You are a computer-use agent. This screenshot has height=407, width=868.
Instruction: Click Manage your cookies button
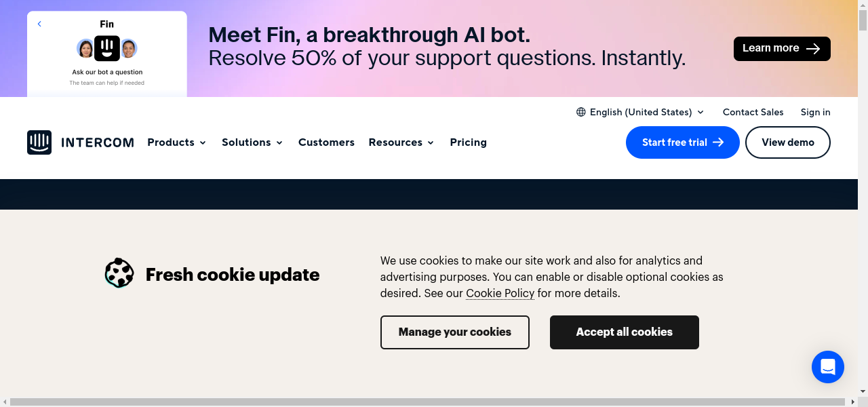point(454,332)
